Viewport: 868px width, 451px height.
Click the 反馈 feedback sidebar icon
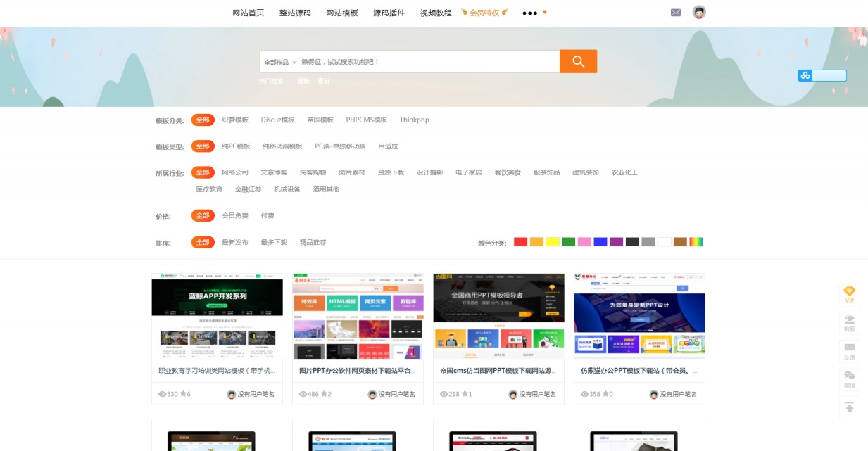tap(849, 351)
